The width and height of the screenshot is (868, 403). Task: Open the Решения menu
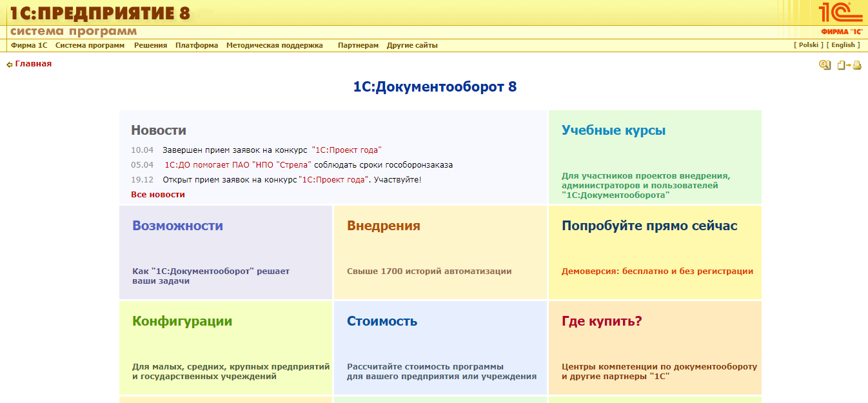pos(150,45)
